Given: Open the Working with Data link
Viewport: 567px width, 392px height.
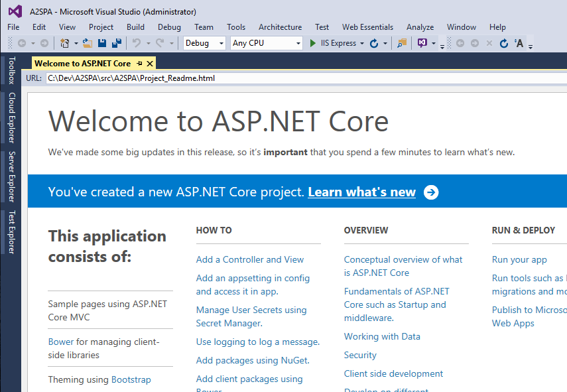Looking at the screenshot, I should (x=382, y=337).
